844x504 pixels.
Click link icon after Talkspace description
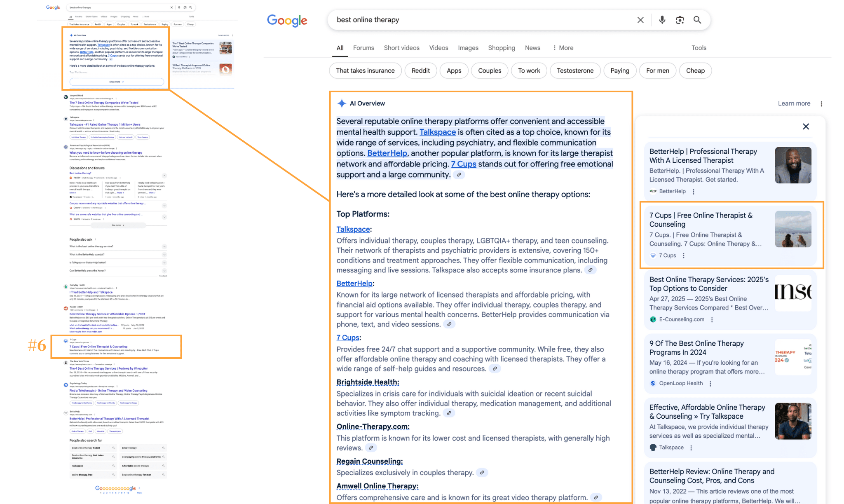pyautogui.click(x=591, y=270)
